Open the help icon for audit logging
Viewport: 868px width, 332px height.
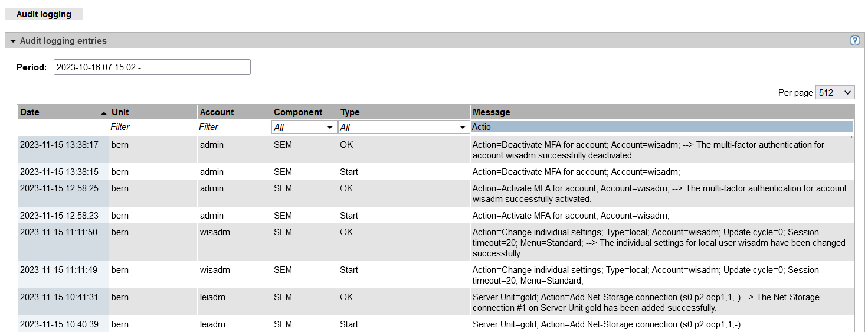(x=854, y=41)
